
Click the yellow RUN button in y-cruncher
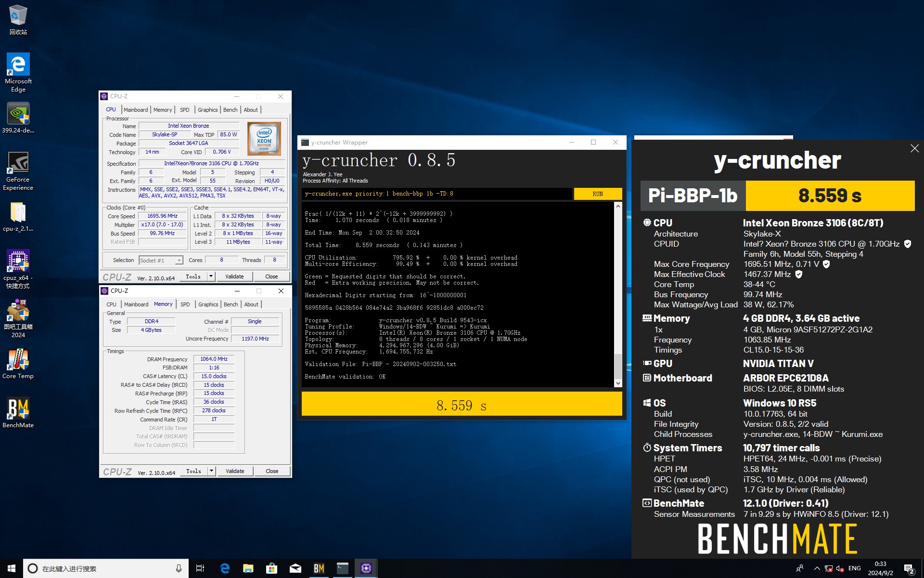[x=598, y=194]
